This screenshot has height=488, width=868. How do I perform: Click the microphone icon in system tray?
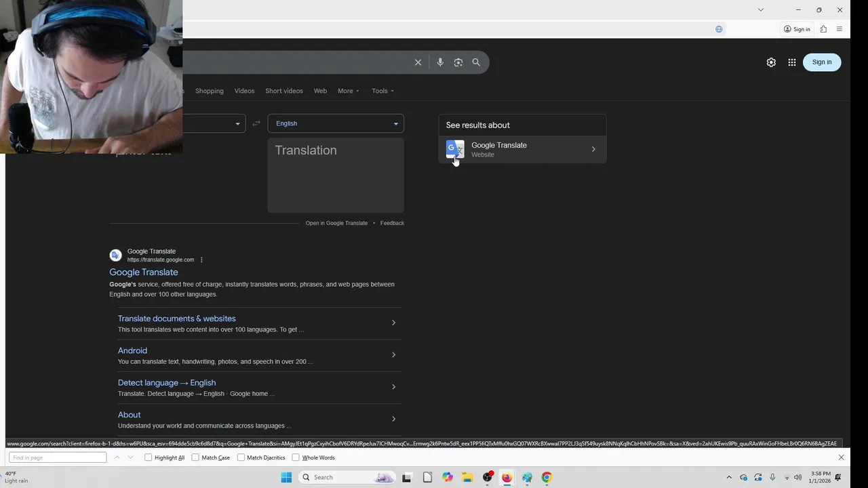click(772, 477)
